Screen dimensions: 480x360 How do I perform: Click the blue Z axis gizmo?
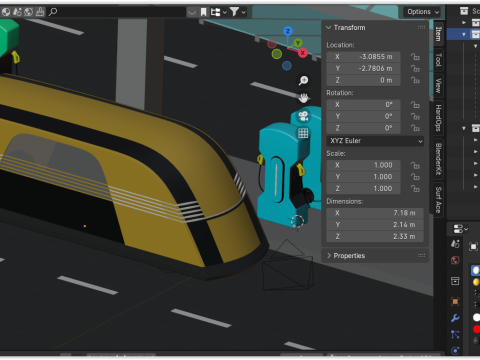(288, 31)
